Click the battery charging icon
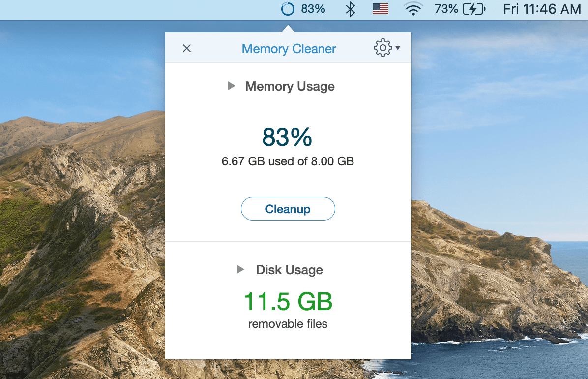Image resolution: width=588 pixels, height=379 pixels. point(474,9)
